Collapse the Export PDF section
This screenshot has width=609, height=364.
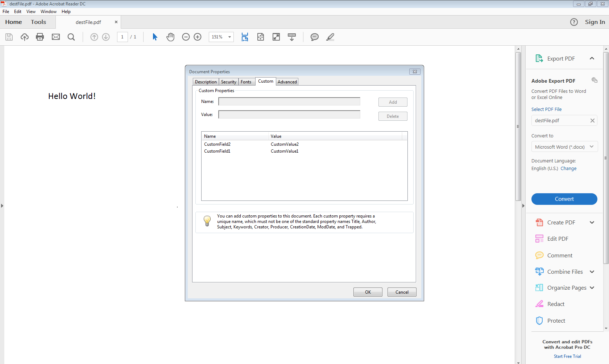[x=592, y=58]
